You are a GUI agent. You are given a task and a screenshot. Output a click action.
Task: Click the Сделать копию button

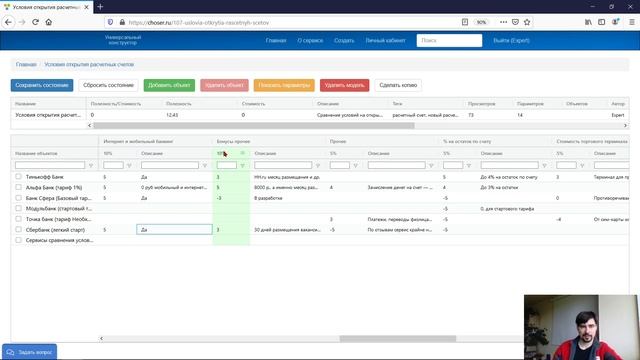(x=398, y=85)
